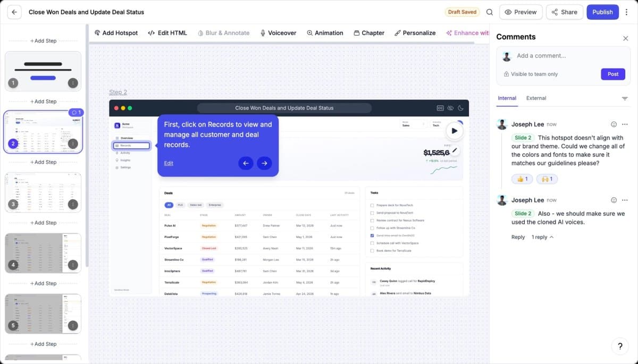
Task: Open the Animation tool
Action: click(x=325, y=33)
